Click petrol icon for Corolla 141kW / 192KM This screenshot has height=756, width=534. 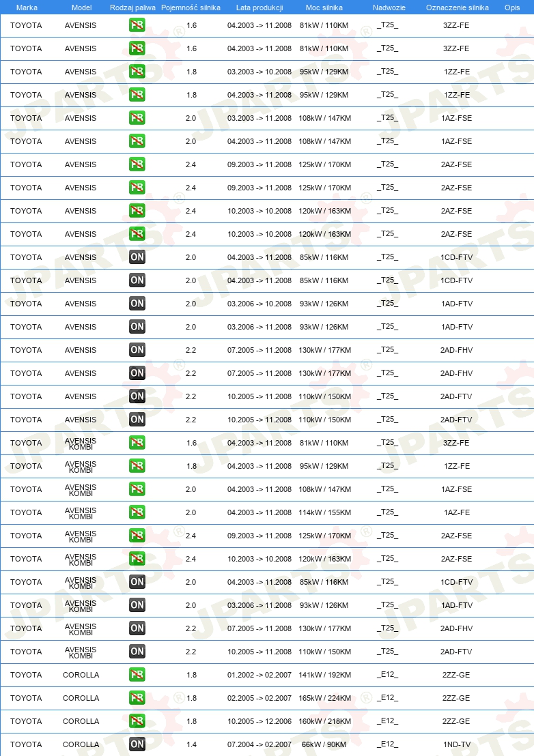click(137, 675)
